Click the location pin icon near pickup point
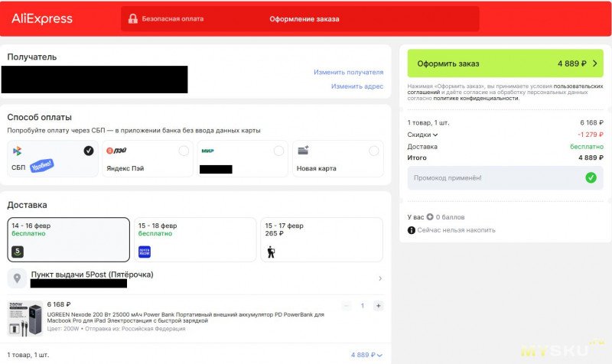Viewport: 612px width, 364px height. pos(18,278)
